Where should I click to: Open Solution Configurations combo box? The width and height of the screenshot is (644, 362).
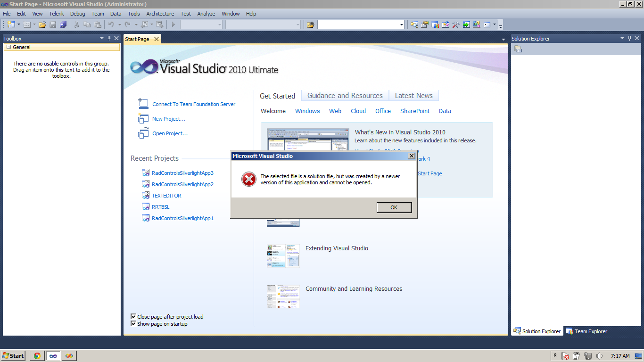pyautogui.click(x=201, y=25)
